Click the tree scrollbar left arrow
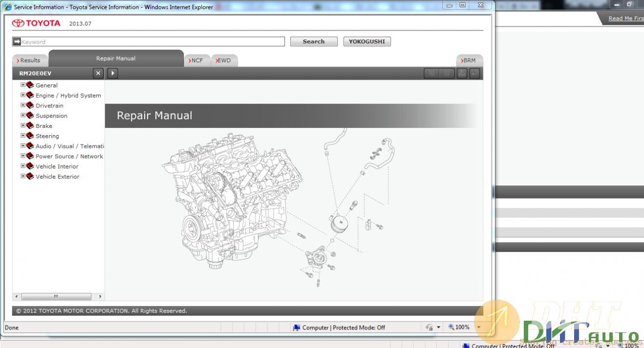Screen dimensions: 644x348 click(x=16, y=296)
